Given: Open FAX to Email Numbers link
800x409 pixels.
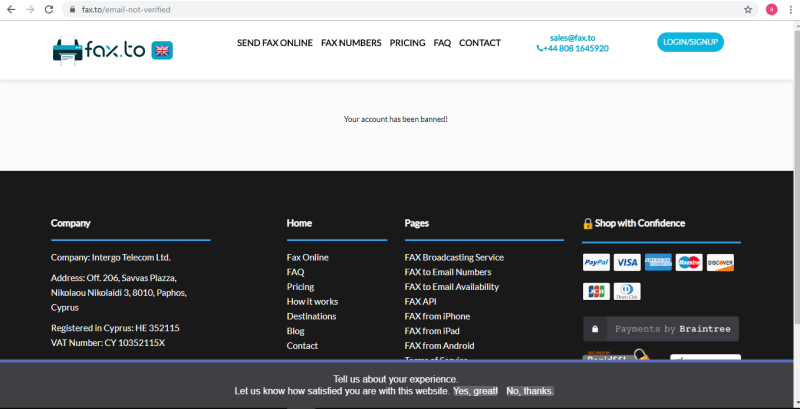Looking at the screenshot, I should [x=448, y=272].
